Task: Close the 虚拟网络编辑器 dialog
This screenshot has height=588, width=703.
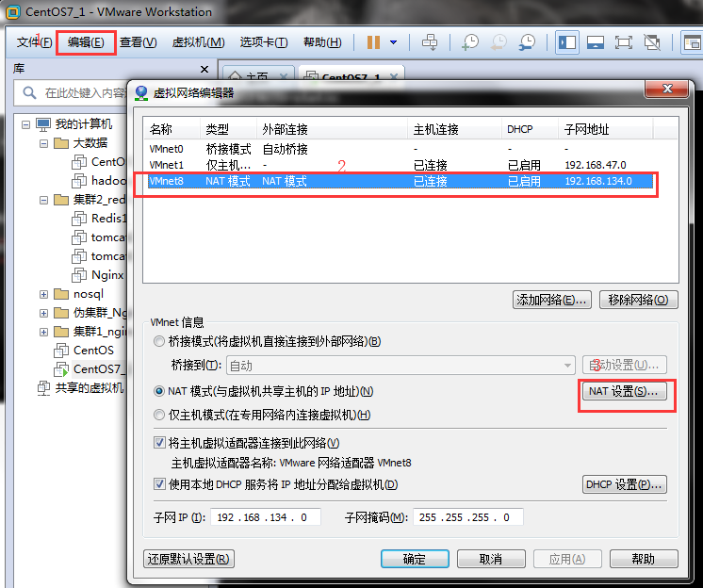Action: click(666, 89)
